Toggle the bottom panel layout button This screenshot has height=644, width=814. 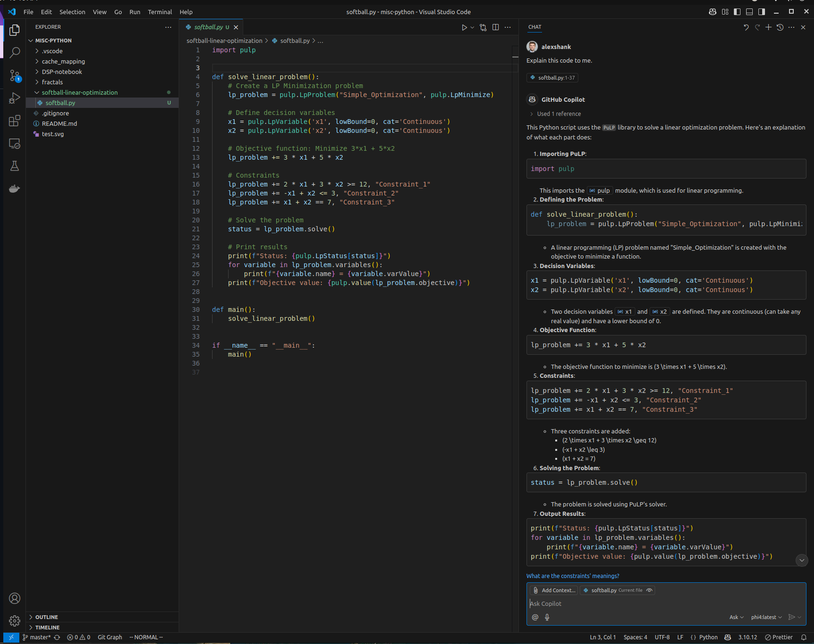click(x=749, y=12)
